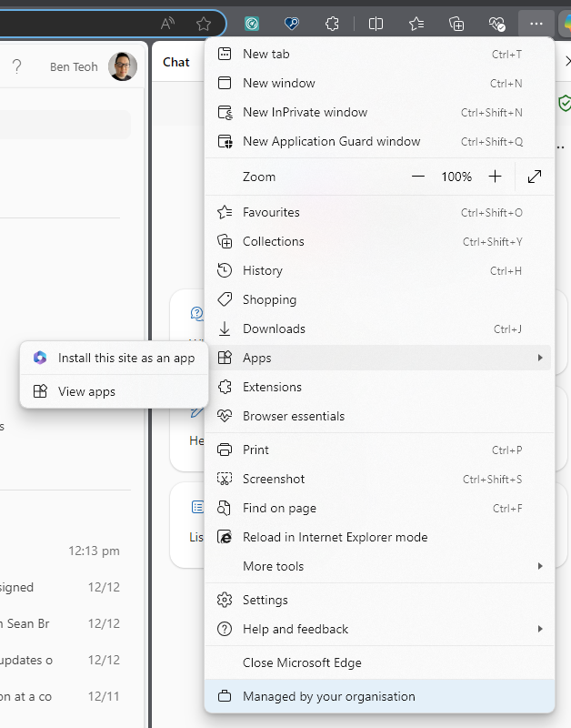Choose Print from the menu

(x=379, y=450)
